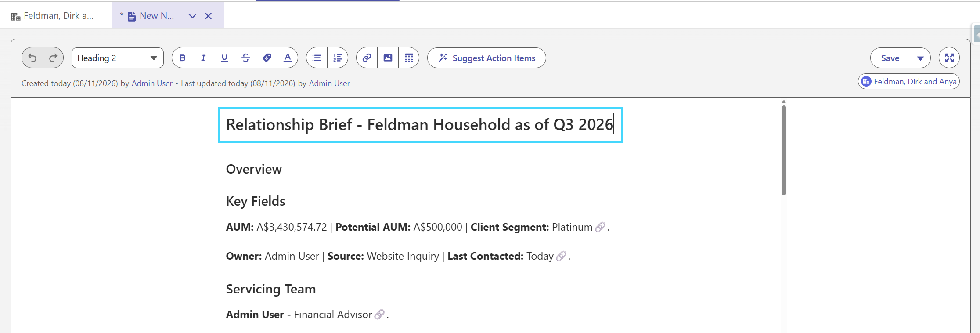
Task: Save the note
Action: click(x=890, y=58)
